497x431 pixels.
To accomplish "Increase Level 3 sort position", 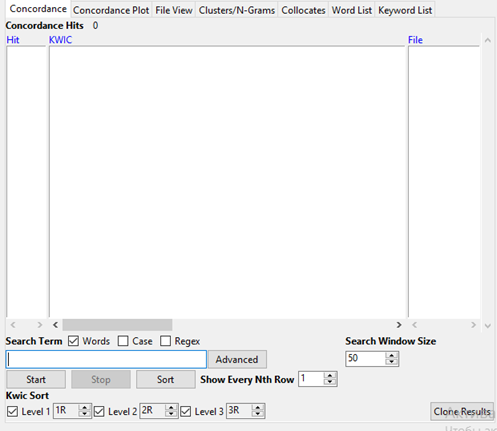I will (x=258, y=408).
